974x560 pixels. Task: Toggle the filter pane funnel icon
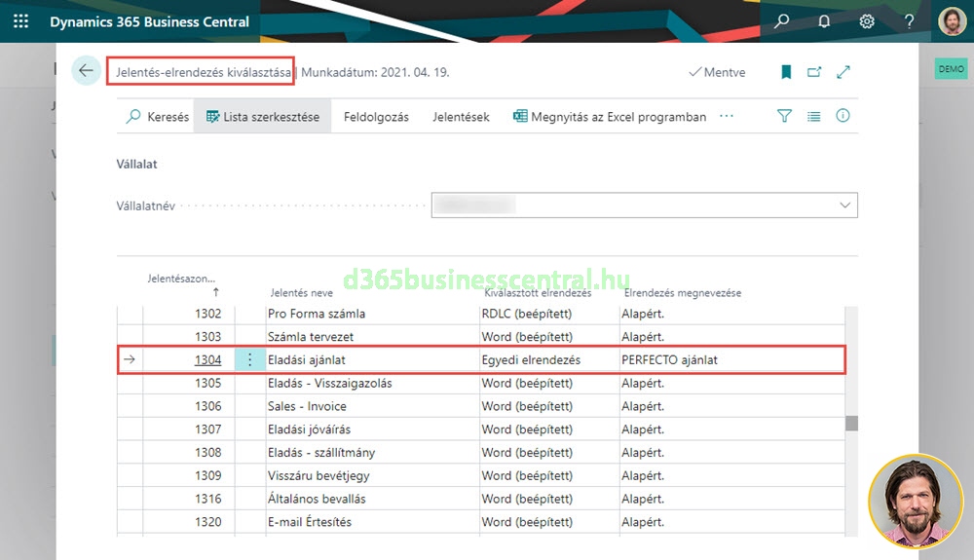pyautogui.click(x=784, y=116)
